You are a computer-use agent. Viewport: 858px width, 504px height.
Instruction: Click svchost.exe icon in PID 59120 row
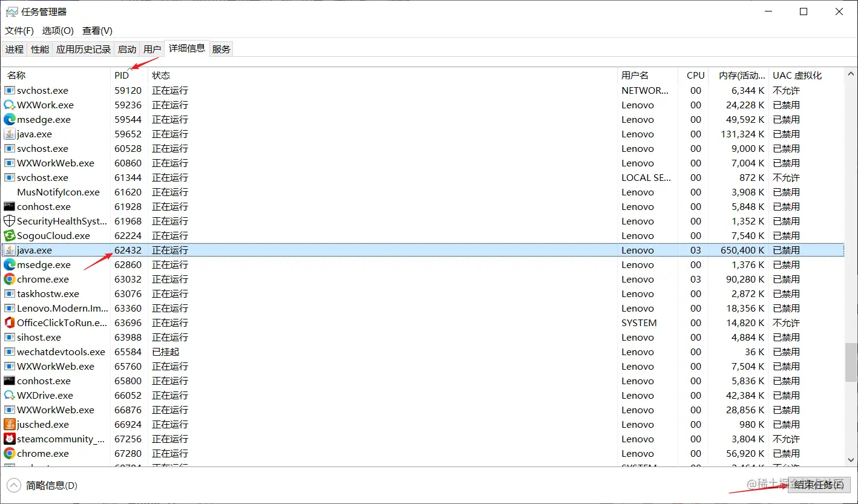click(9, 90)
